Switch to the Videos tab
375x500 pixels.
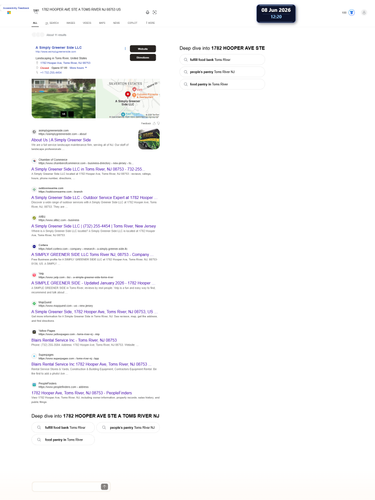point(87,23)
